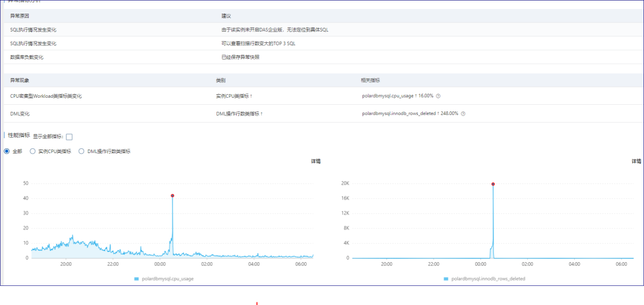Click suggestion about 未开启DAS企业版

point(275,30)
